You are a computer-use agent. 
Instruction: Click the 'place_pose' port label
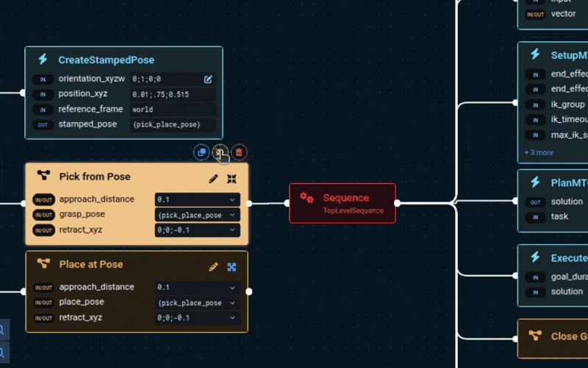(x=82, y=302)
